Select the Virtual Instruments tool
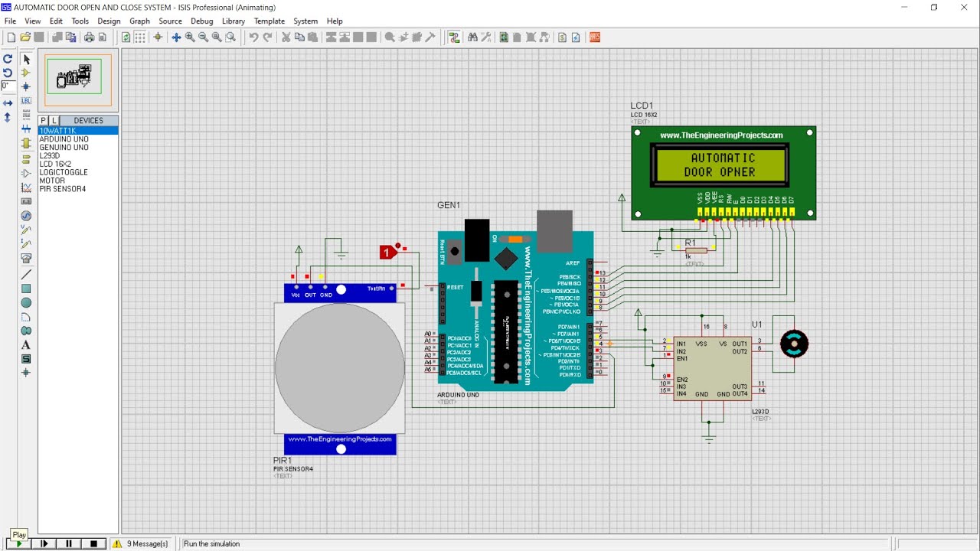The width and height of the screenshot is (980, 551). (26, 258)
